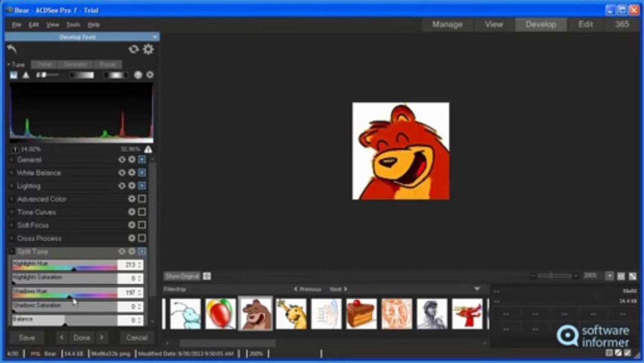
Task: Open the Cross Process gear icon
Action: pos(131,238)
